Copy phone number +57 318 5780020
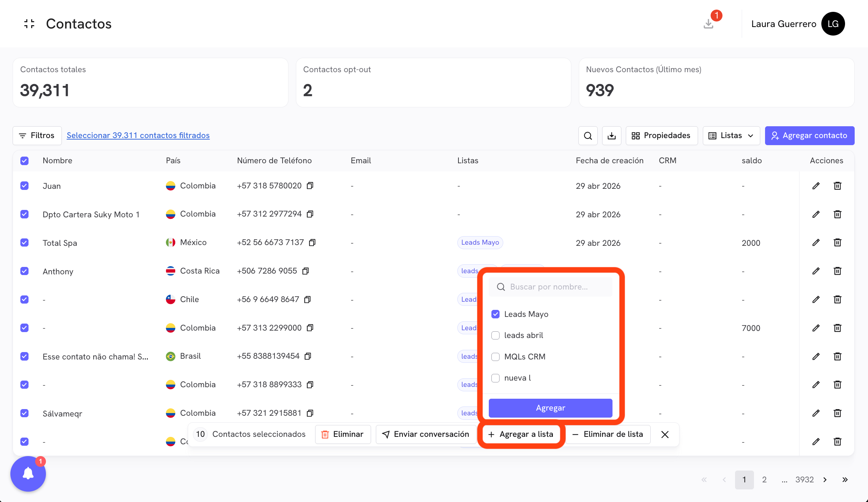This screenshot has width=868, height=502. click(x=310, y=185)
